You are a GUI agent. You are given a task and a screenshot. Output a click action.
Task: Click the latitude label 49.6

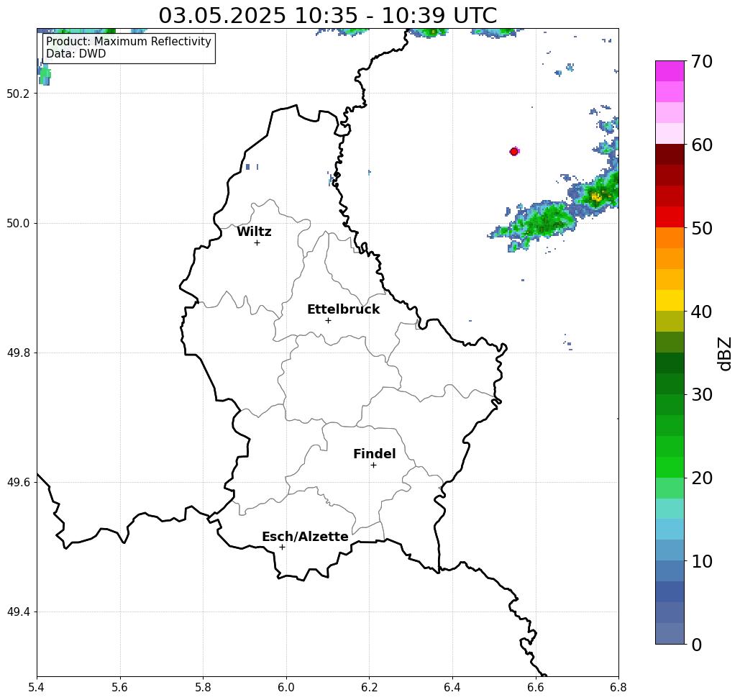tap(18, 483)
